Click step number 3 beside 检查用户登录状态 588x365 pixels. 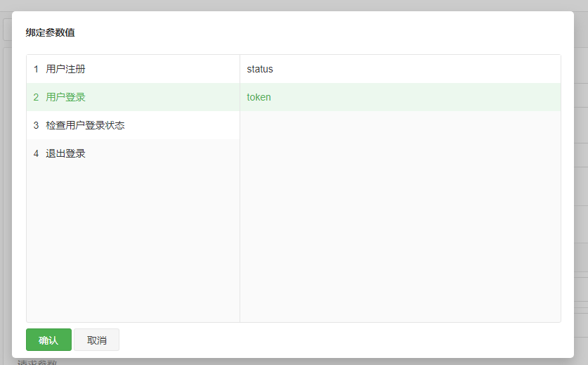pyautogui.click(x=36, y=125)
